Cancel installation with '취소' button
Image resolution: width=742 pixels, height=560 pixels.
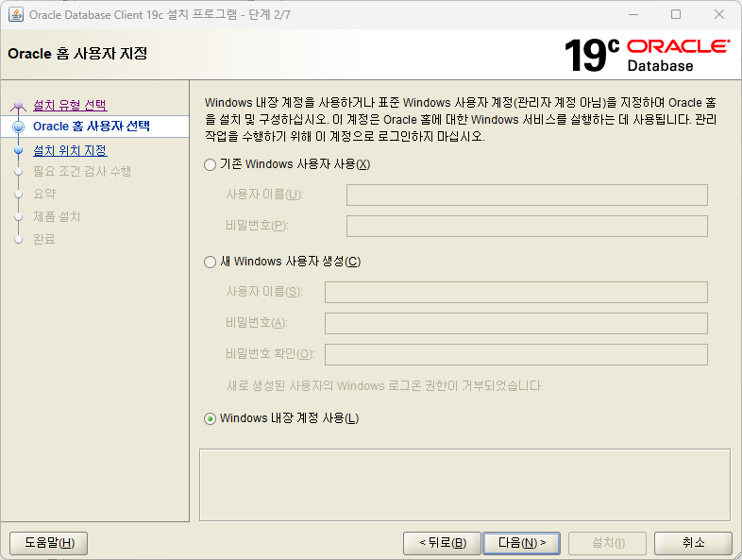click(x=693, y=542)
